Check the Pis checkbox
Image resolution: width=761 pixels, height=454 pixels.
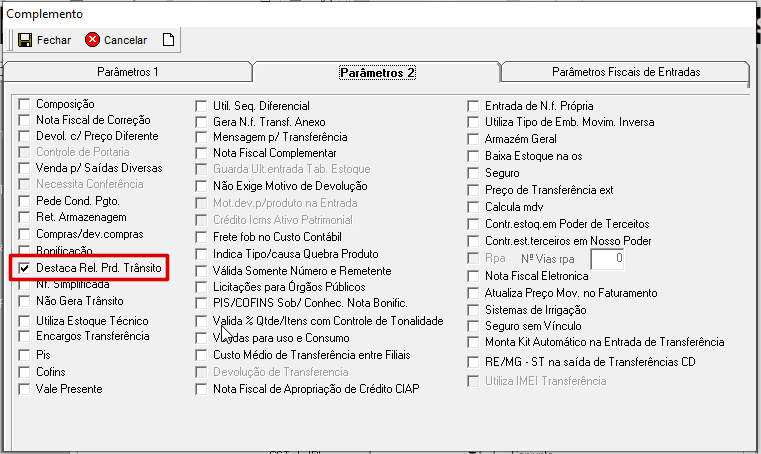click(24, 355)
